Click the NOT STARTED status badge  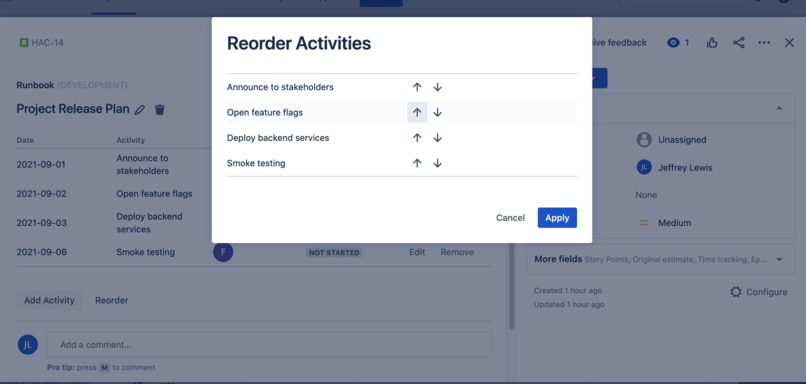(x=334, y=252)
